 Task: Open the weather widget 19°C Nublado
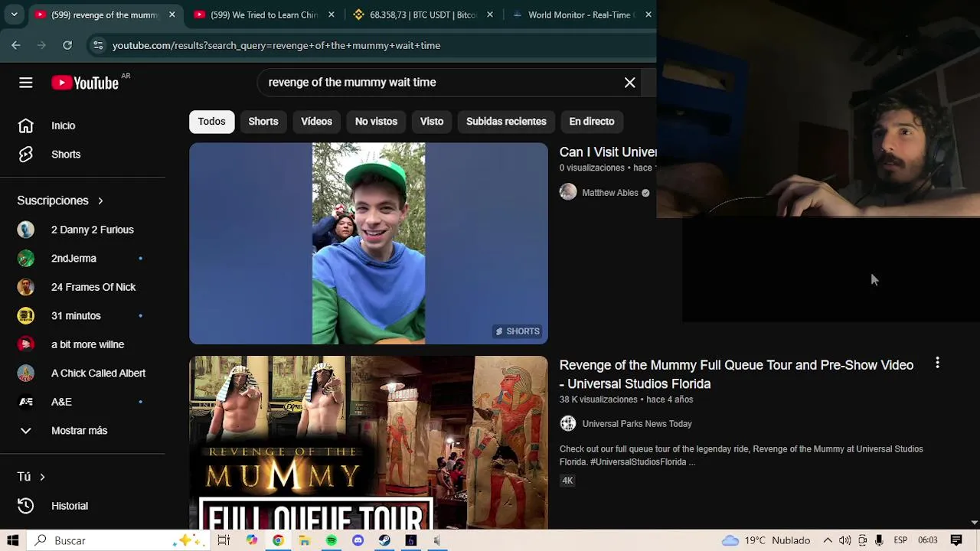(766, 540)
